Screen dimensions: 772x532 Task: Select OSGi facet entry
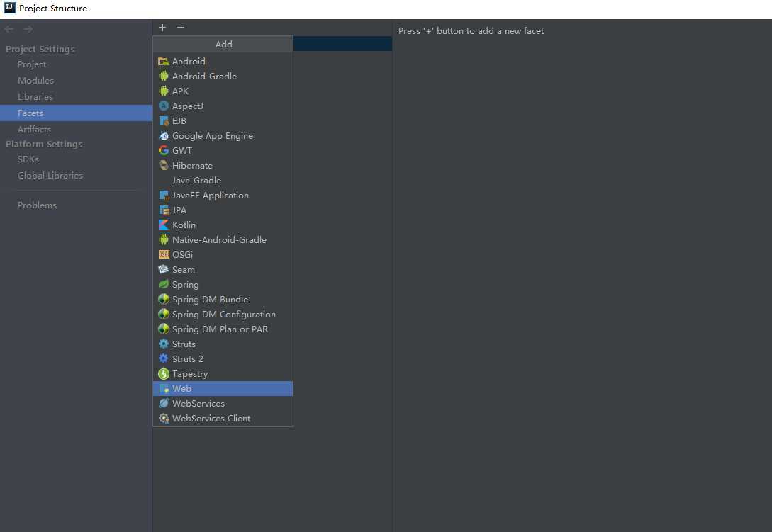coord(223,255)
